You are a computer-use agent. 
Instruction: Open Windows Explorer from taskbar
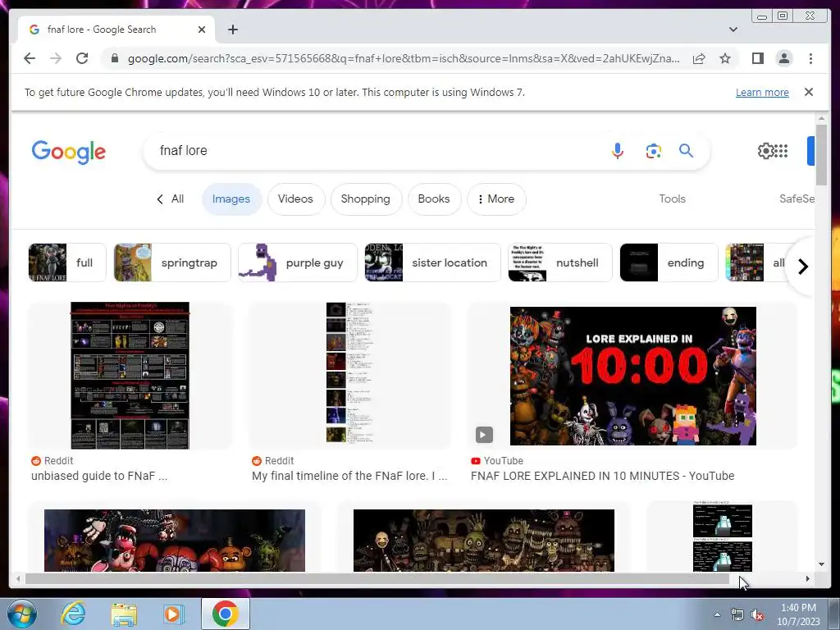tap(123, 614)
